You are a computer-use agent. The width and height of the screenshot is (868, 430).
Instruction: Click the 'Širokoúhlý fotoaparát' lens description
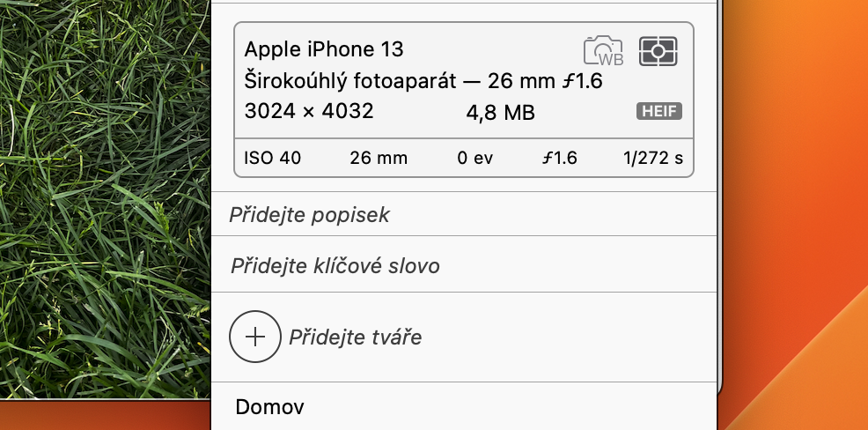point(349,82)
